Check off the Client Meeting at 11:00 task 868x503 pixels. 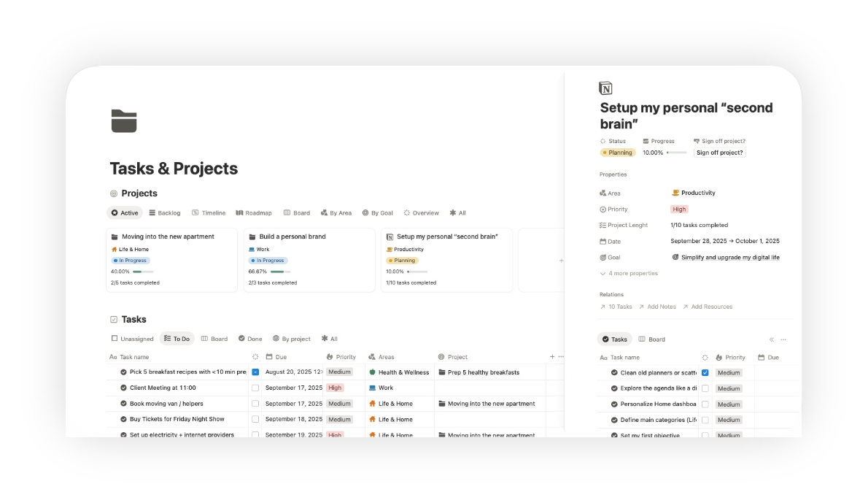[x=255, y=388]
